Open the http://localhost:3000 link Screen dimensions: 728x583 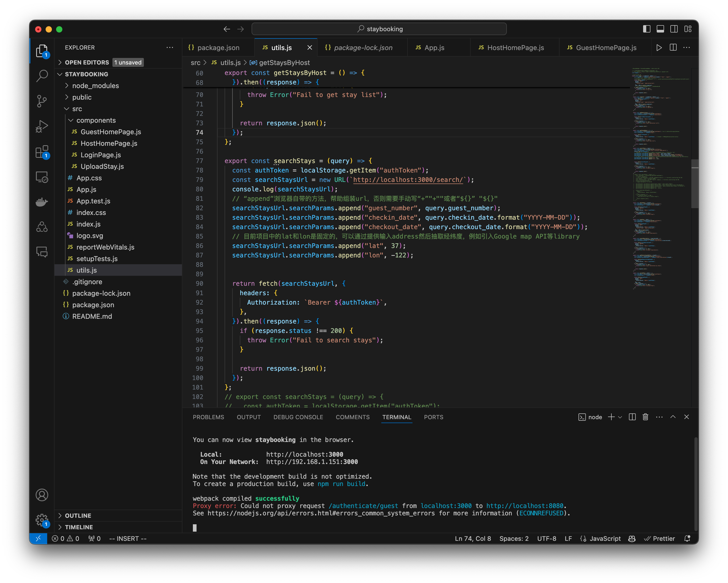point(304,454)
